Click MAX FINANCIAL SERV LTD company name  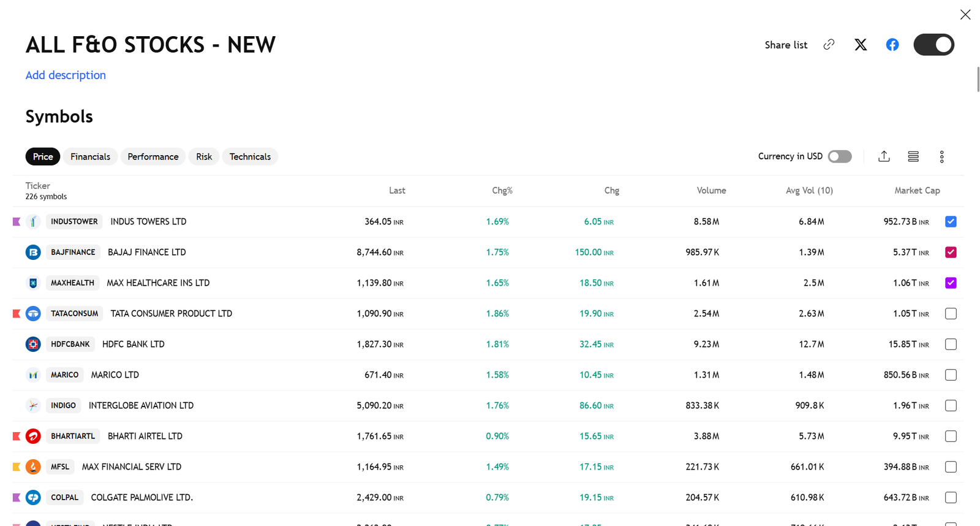[x=132, y=467]
